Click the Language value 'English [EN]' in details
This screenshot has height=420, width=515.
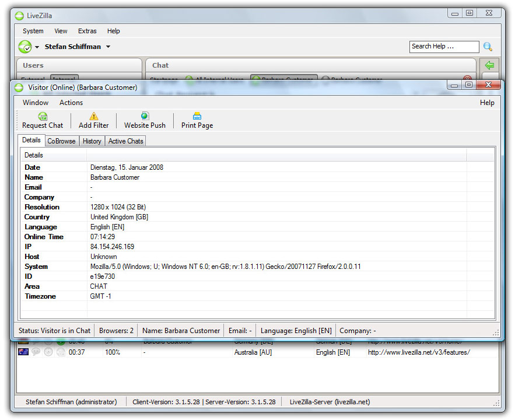[x=107, y=226]
